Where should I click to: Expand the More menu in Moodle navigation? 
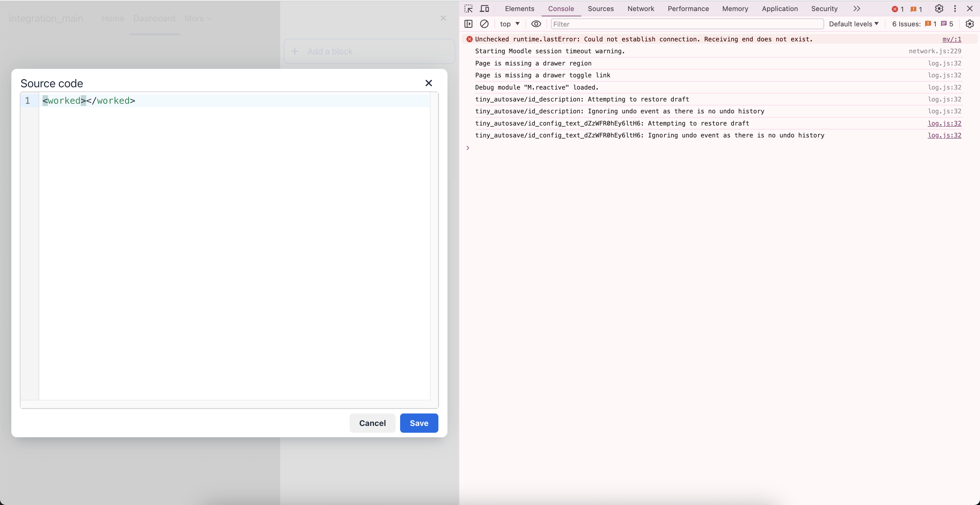click(198, 18)
